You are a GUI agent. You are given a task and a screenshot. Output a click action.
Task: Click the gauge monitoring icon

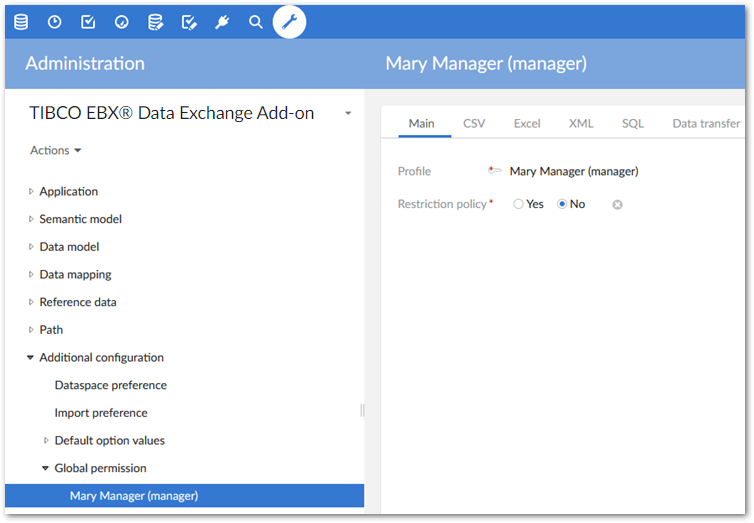tap(121, 21)
